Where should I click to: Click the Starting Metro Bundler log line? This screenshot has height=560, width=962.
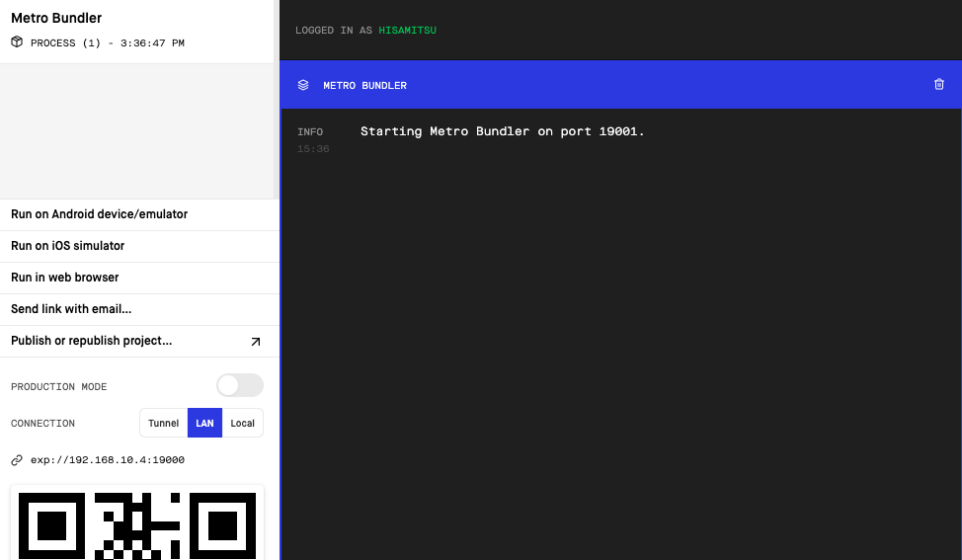[x=502, y=131]
